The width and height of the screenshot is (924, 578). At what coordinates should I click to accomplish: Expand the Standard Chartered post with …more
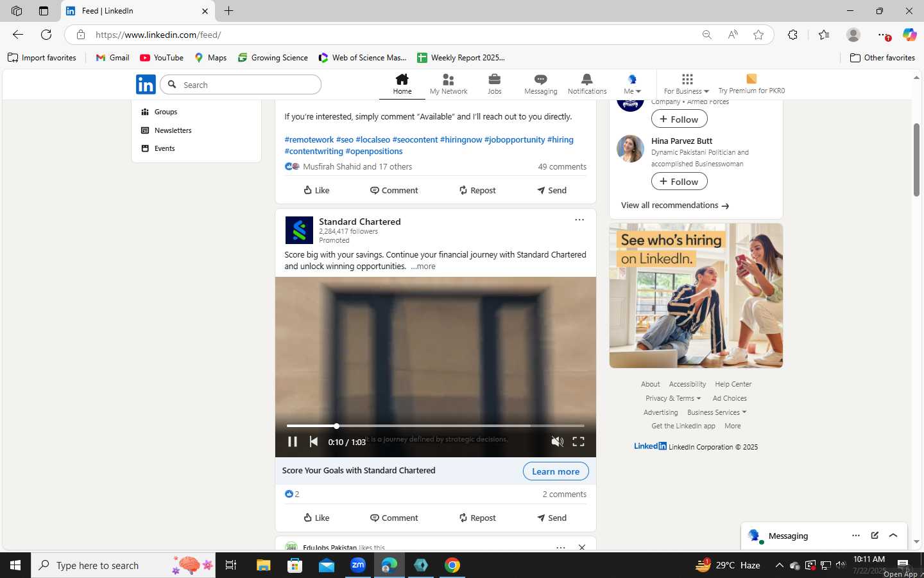click(x=423, y=267)
